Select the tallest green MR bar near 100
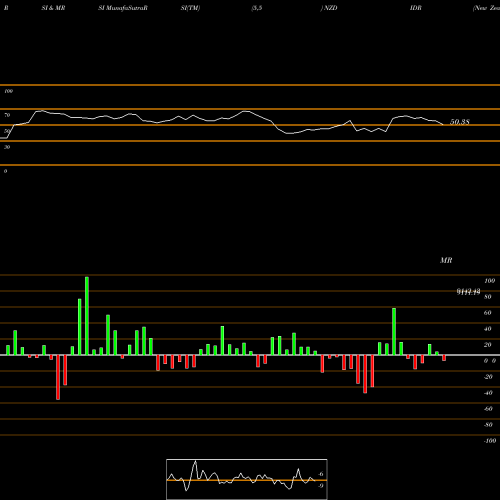Image resolution: width=500 pixels, height=500 pixels. [87, 316]
